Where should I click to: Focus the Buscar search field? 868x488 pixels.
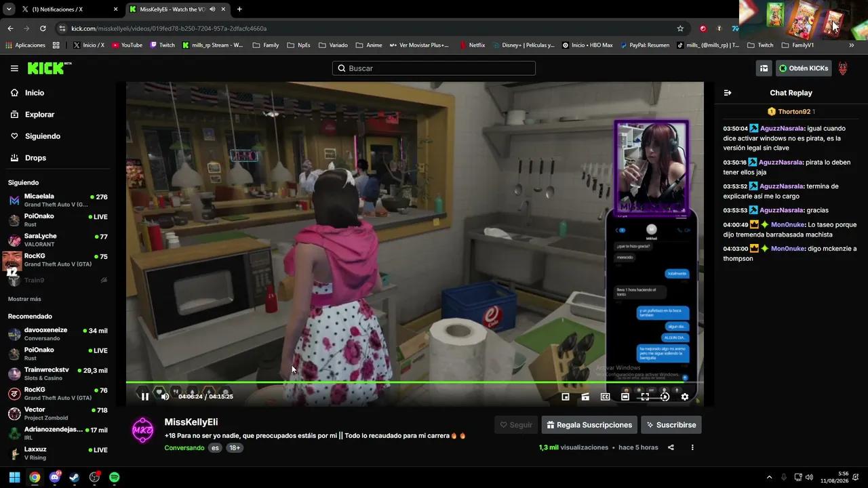click(x=434, y=68)
